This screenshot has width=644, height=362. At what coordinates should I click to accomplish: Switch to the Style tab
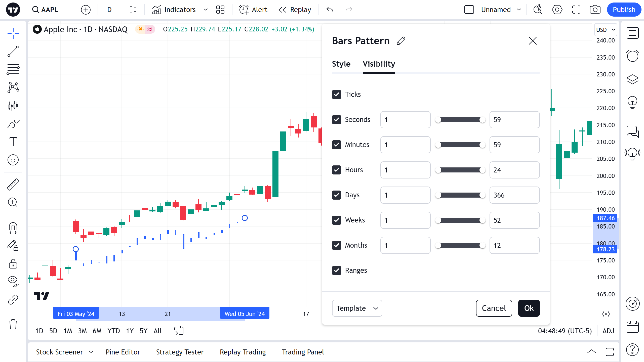pos(341,64)
